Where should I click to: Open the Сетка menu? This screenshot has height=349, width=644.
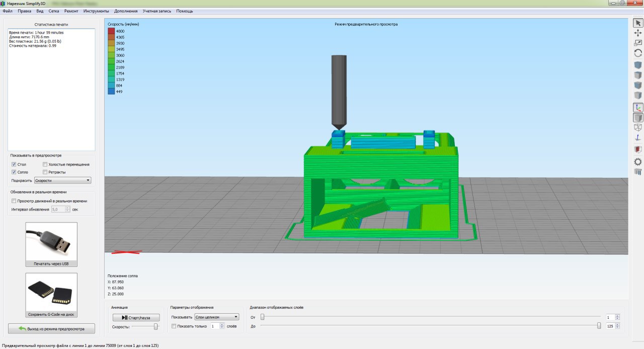click(x=54, y=11)
